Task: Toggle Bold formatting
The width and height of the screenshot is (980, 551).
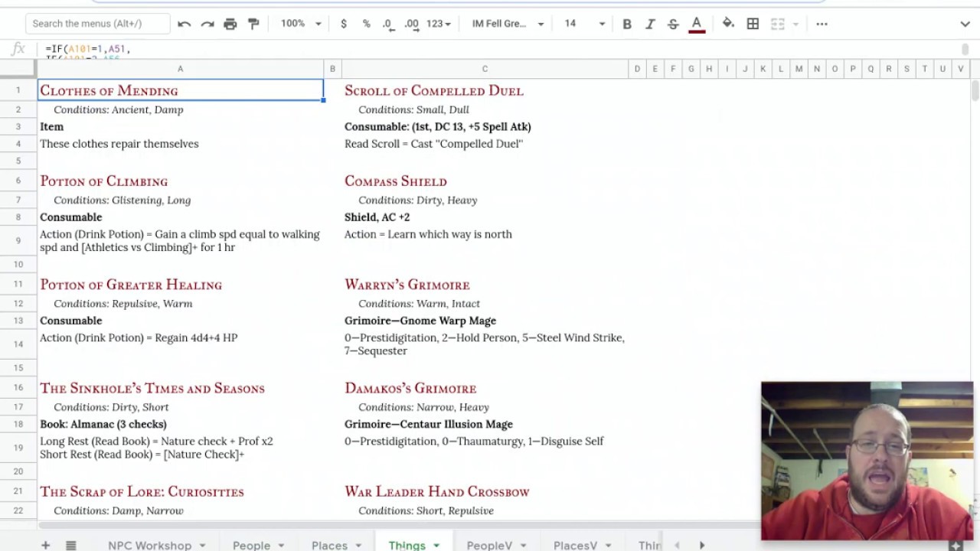Action: (627, 24)
